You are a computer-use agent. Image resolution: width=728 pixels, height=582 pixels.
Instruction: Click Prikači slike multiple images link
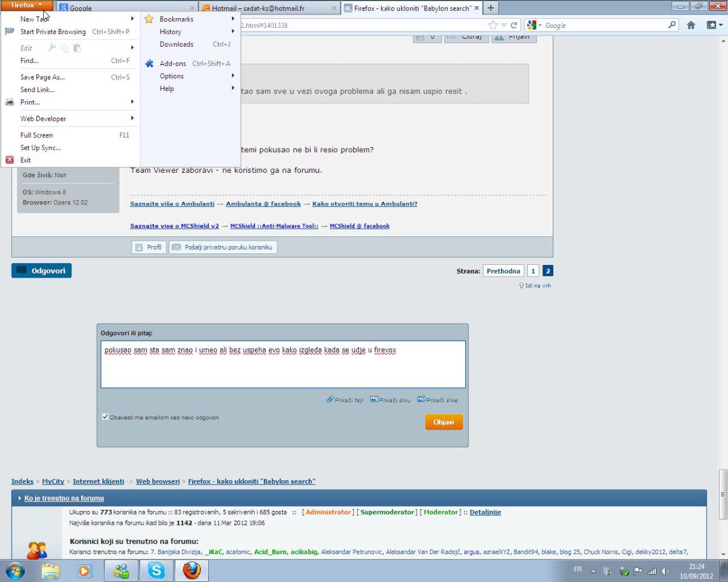437,400
